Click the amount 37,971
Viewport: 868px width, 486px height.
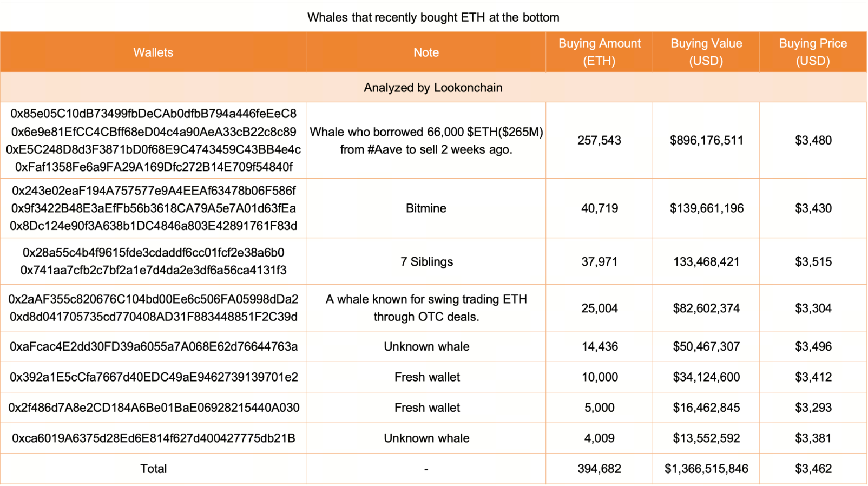pos(600,262)
